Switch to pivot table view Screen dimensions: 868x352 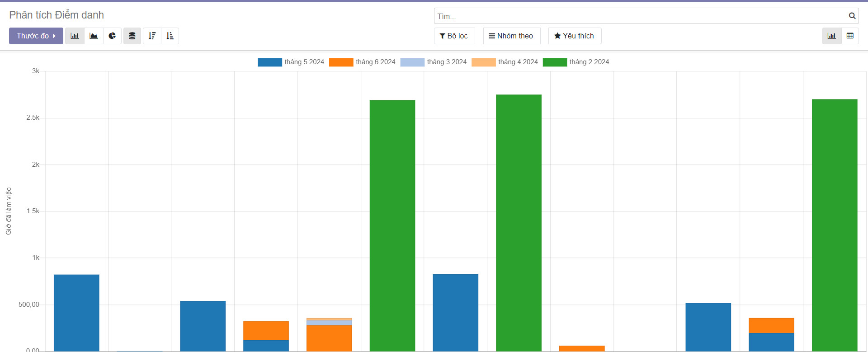click(850, 36)
